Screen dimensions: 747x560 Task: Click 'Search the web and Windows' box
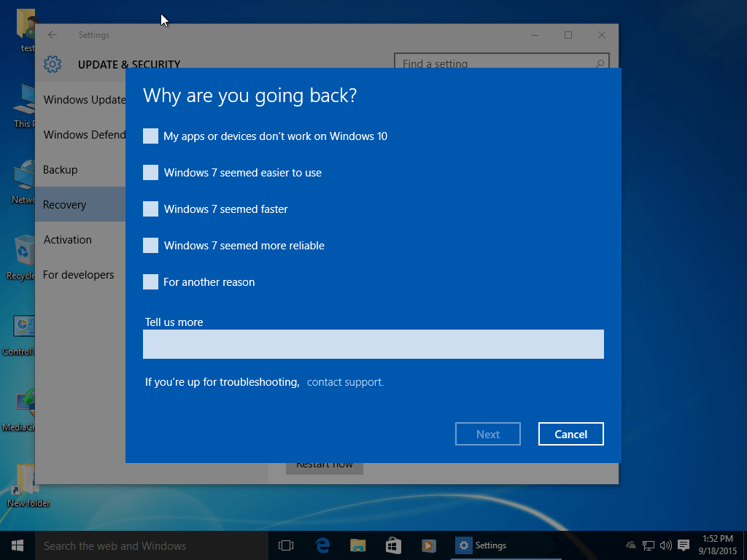pyautogui.click(x=152, y=545)
